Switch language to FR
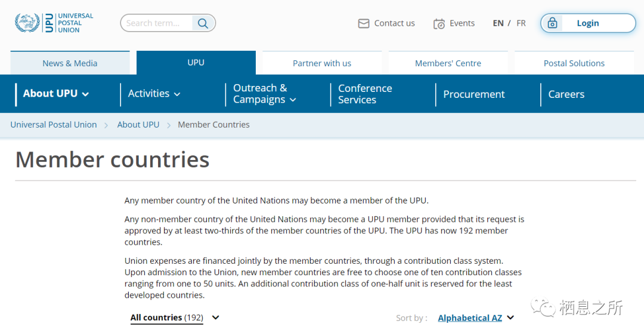 coord(521,23)
